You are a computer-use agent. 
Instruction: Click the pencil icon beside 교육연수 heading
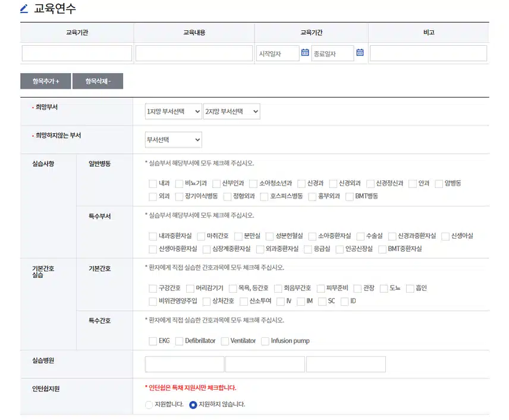pyautogui.click(x=24, y=8)
